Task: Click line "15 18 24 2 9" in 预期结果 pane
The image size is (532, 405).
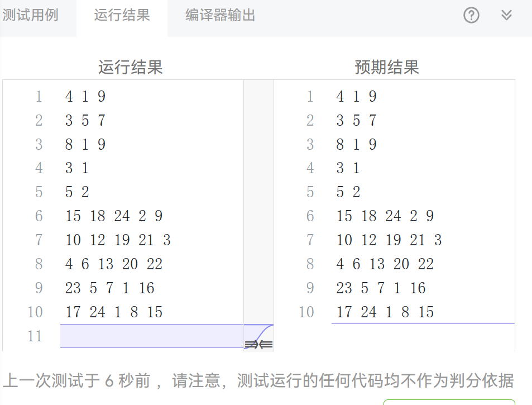Action: pos(385,216)
